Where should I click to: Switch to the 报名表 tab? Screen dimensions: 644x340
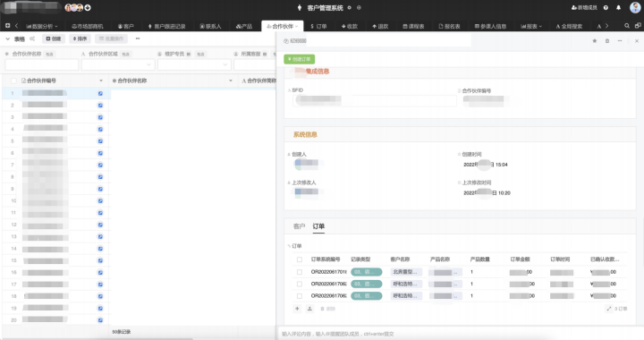click(x=449, y=26)
